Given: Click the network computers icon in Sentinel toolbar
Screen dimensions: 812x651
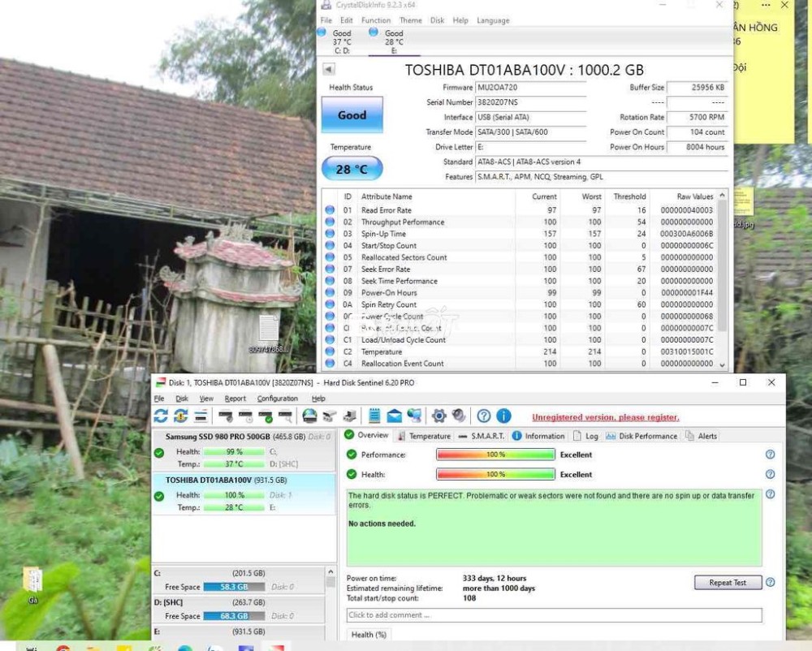Looking at the screenshot, I should pyautogui.click(x=414, y=416).
